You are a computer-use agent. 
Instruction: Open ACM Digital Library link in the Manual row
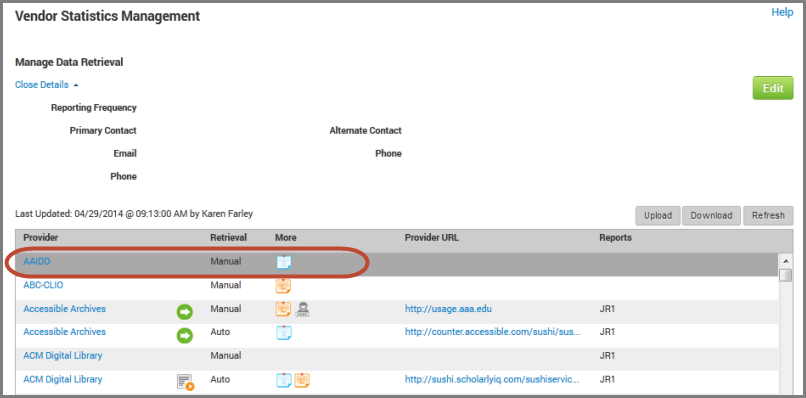(x=63, y=355)
